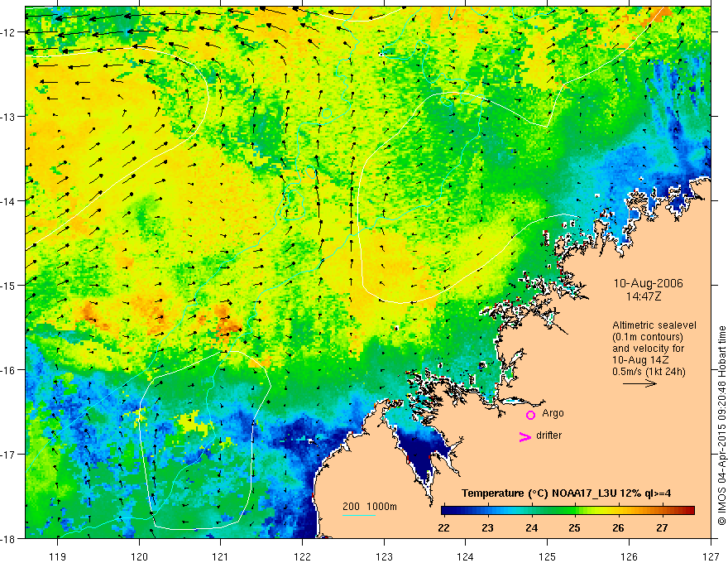Click the longitude axis label 120
Viewport: 728px width, 563px height.
tap(139, 556)
